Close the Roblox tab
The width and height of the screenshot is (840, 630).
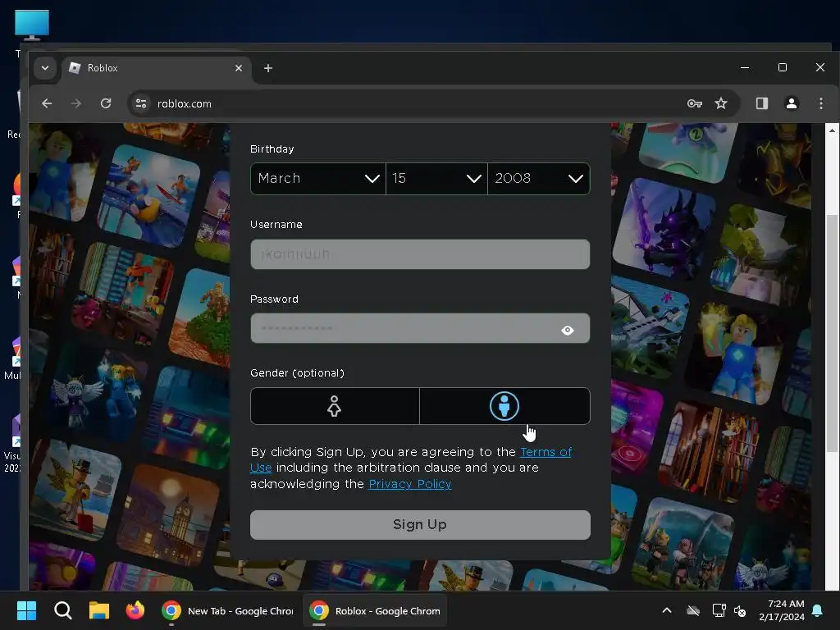click(239, 68)
